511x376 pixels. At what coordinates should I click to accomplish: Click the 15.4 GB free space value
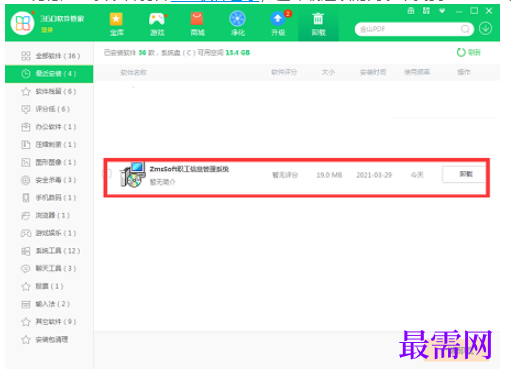pyautogui.click(x=238, y=53)
